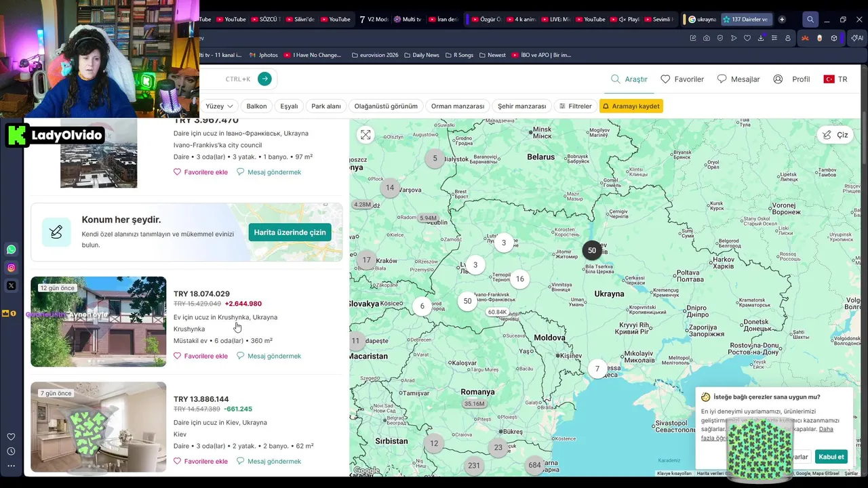Open the Filtreler filter panel

pos(575,106)
